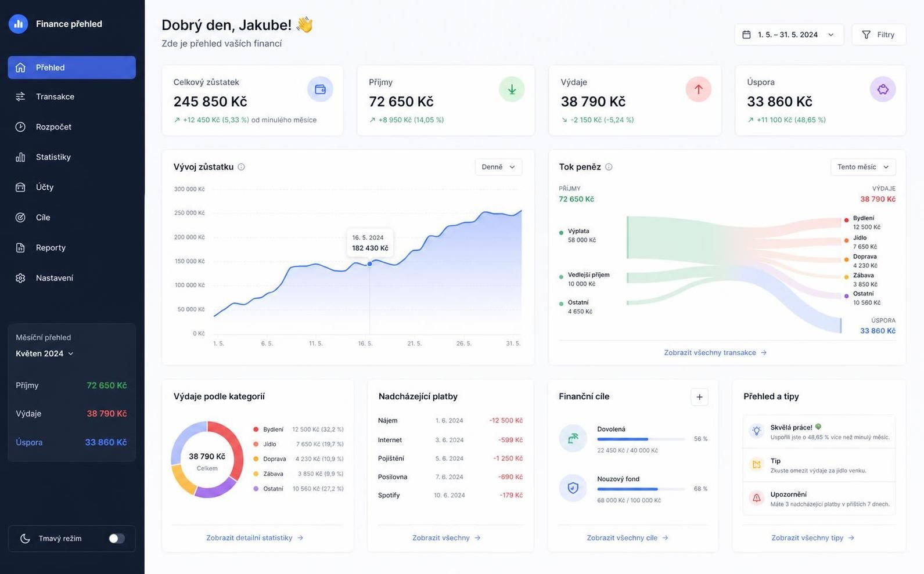Go to Transakce in the sidebar
Viewport: 924px width, 574px height.
click(72, 96)
